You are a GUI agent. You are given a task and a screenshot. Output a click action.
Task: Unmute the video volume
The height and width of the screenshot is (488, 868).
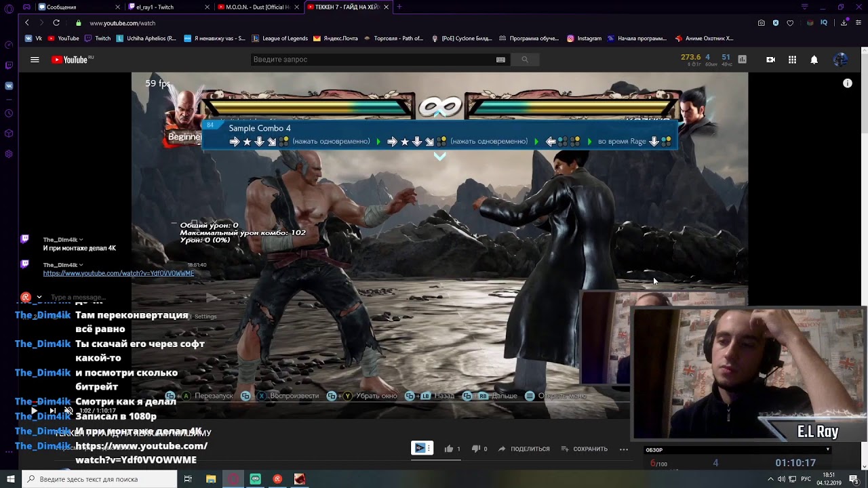click(68, 411)
